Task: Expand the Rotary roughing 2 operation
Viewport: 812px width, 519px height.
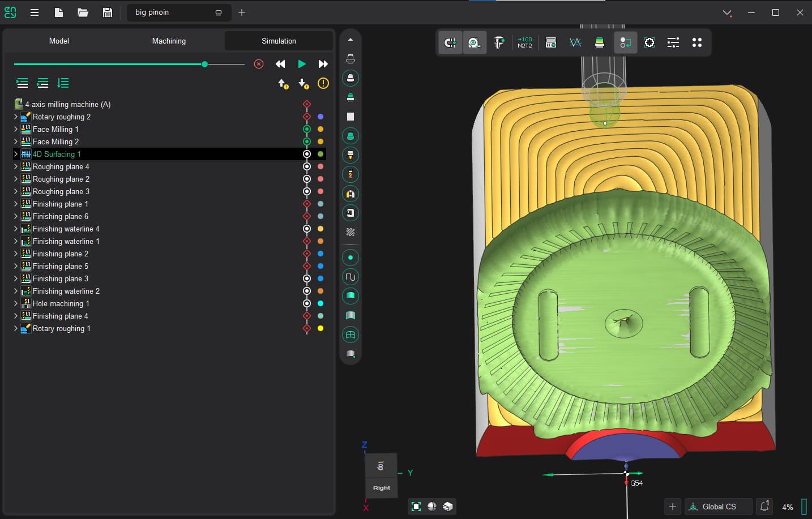Action: pos(16,117)
